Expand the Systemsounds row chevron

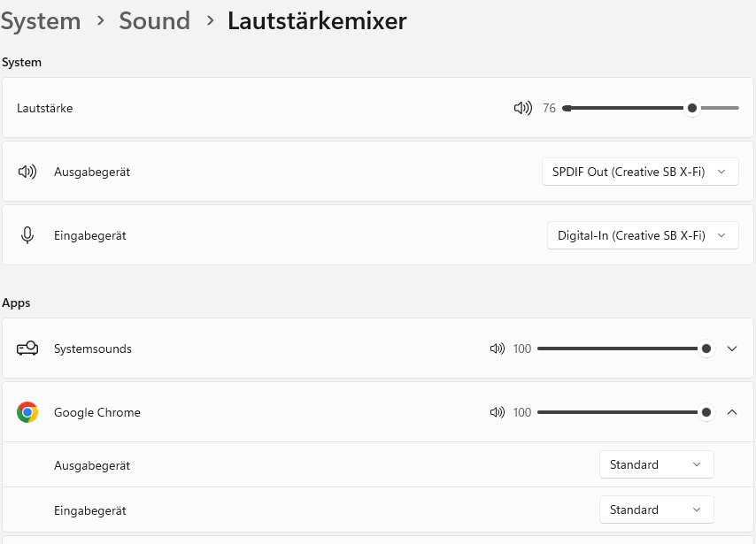pyautogui.click(x=732, y=349)
